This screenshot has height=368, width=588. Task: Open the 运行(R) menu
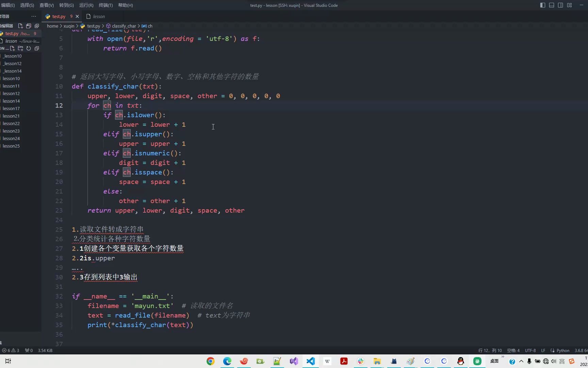[x=86, y=5]
